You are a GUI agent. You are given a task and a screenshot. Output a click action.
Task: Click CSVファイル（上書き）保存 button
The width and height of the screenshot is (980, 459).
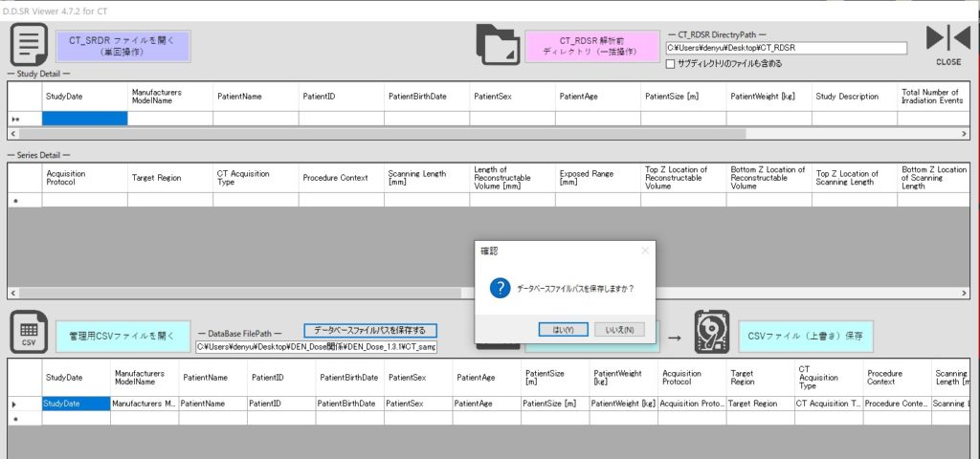coord(805,337)
